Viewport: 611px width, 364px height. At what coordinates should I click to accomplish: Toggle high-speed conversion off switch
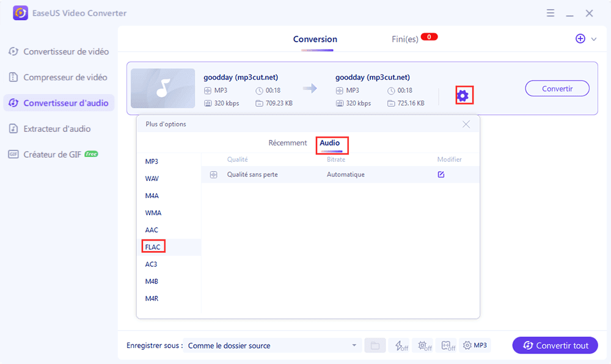400,345
